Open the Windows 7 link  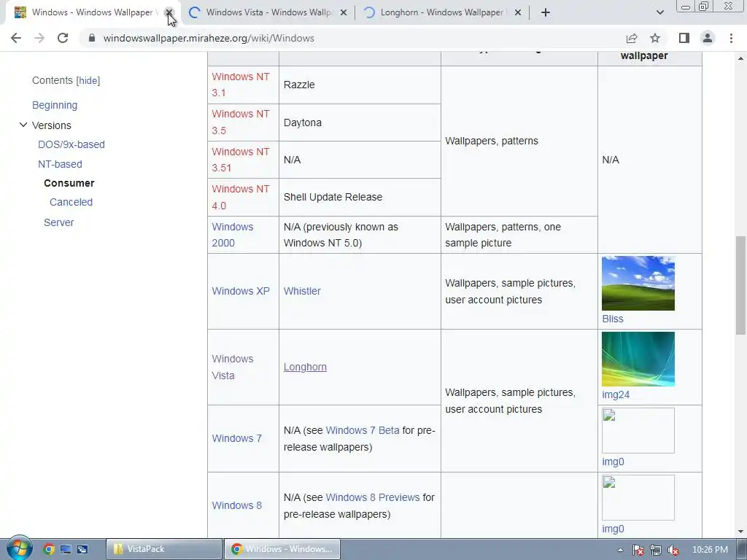click(237, 438)
